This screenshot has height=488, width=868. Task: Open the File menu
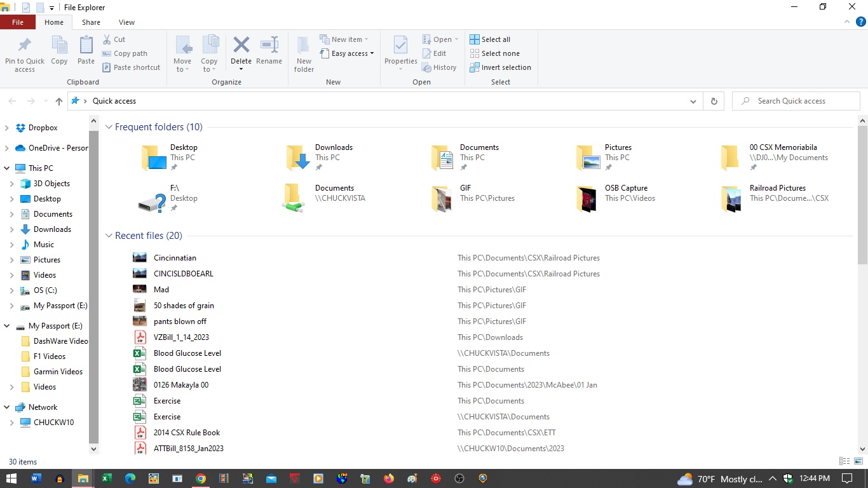point(18,22)
